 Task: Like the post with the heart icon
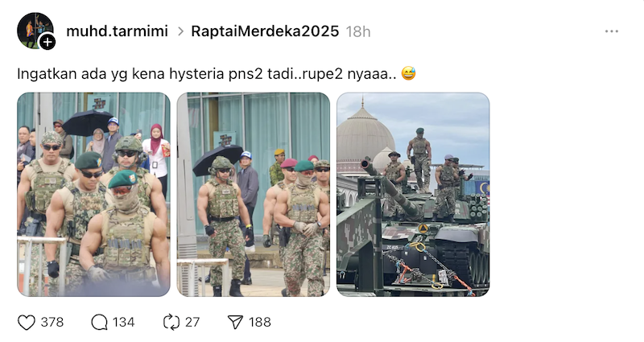pyautogui.click(x=27, y=323)
